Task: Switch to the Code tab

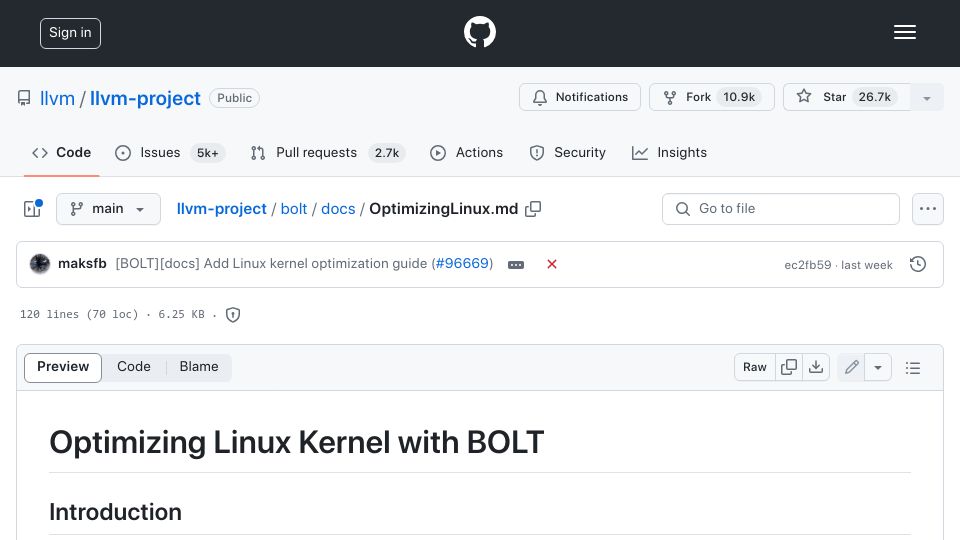Action: tap(61, 152)
